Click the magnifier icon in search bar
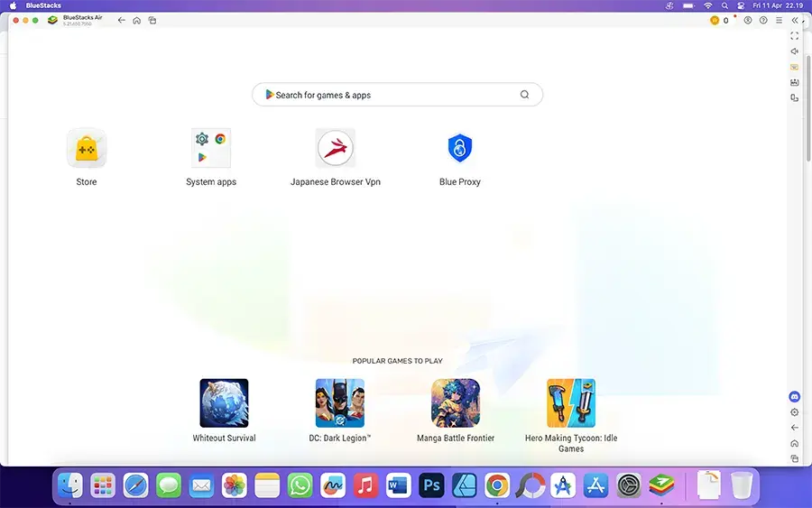812x508 pixels. point(524,95)
